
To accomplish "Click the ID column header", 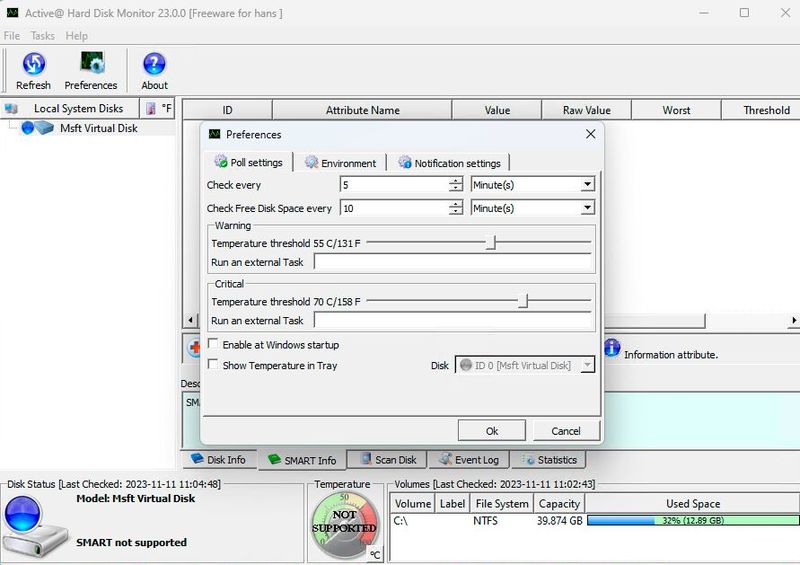I will tap(227, 110).
